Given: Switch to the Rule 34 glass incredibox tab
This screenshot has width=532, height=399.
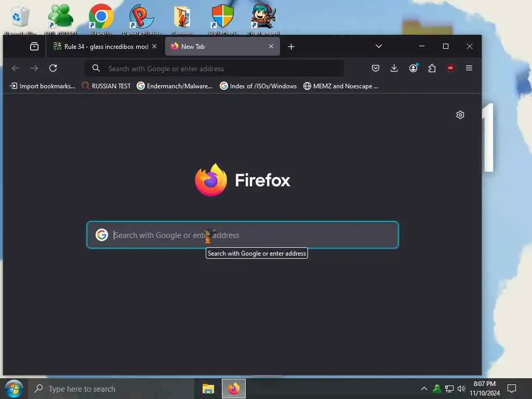Looking at the screenshot, I should pos(105,46).
